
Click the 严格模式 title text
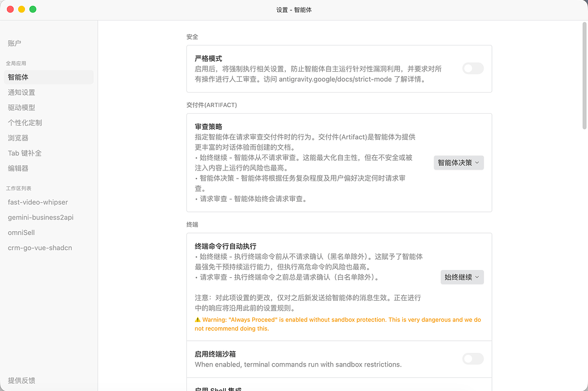208,59
